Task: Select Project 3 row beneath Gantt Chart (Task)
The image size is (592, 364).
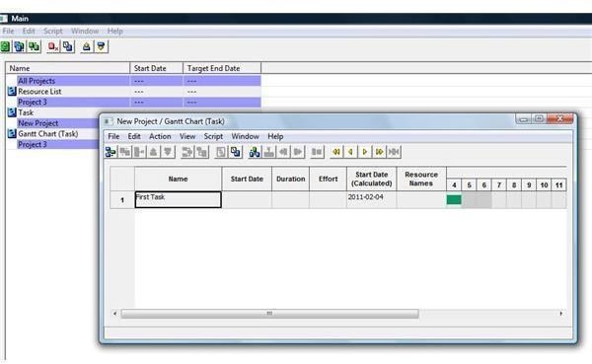Action: pyautogui.click(x=58, y=144)
